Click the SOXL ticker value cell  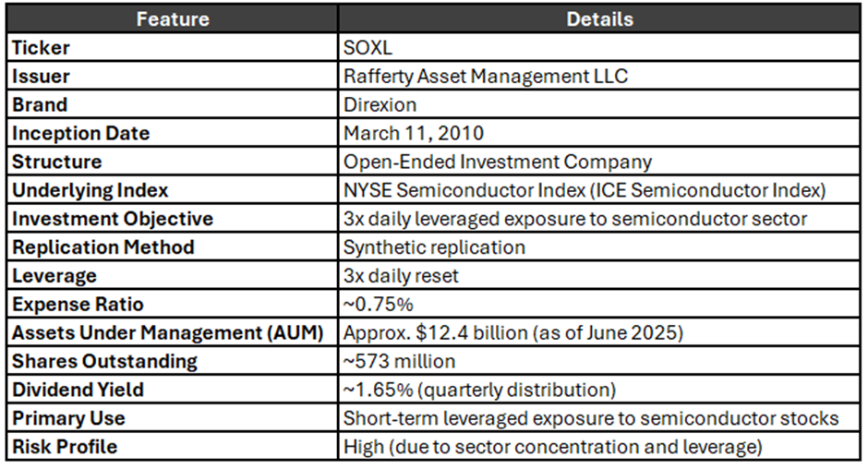[x=599, y=48]
